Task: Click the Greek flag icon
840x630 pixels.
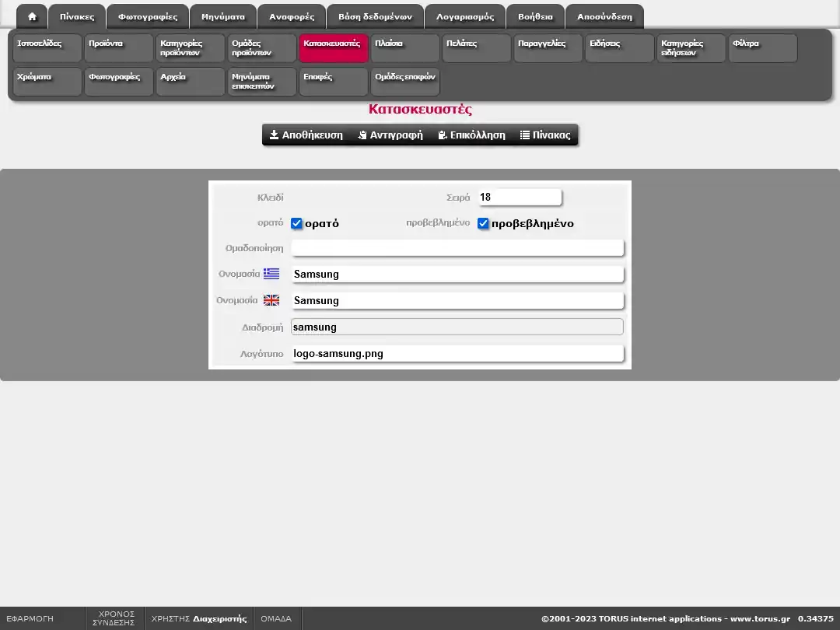Action: [x=271, y=274]
